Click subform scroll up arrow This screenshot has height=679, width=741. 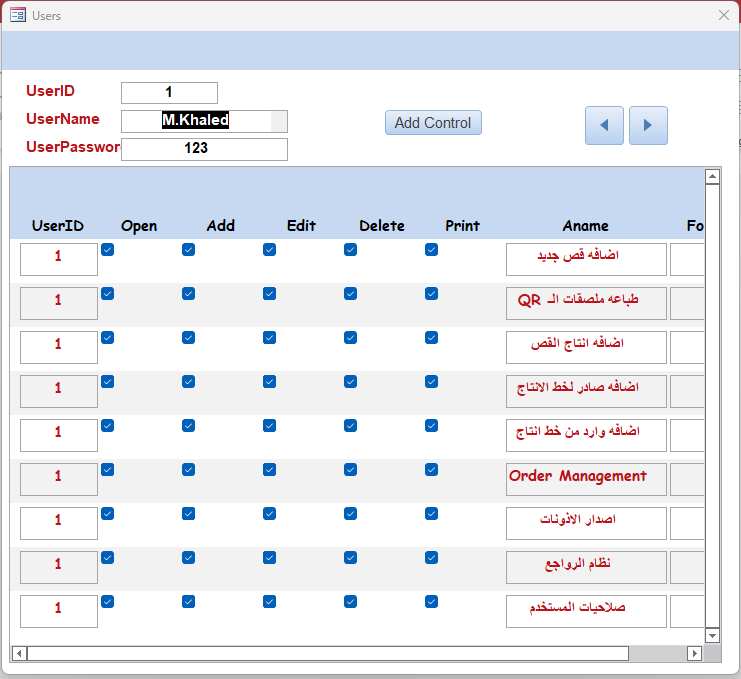(x=712, y=177)
